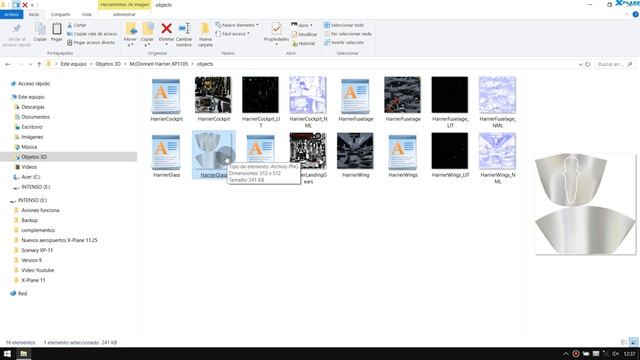
Task: Select Acer (C:) drive
Action: (31, 177)
